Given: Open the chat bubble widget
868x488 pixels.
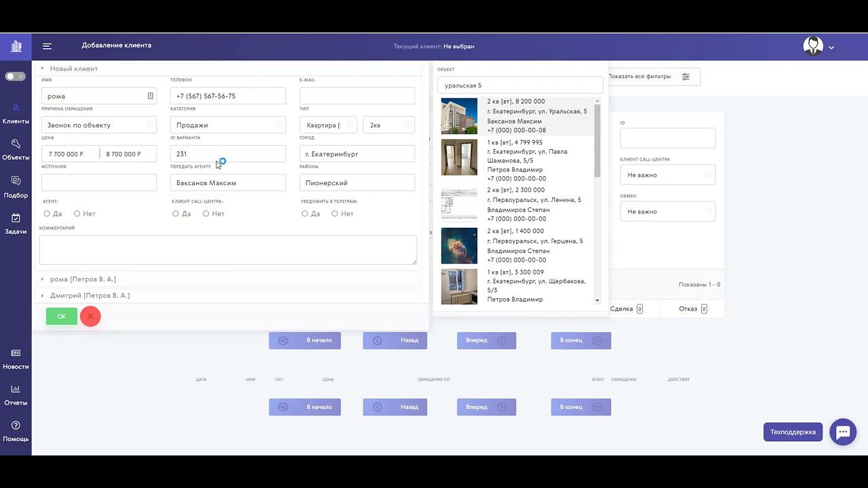Looking at the screenshot, I should tap(843, 432).
